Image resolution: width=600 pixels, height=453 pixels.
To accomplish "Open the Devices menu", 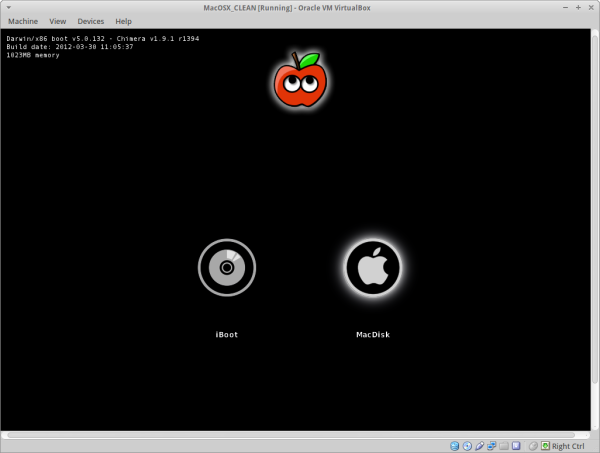I will pyautogui.click(x=91, y=21).
